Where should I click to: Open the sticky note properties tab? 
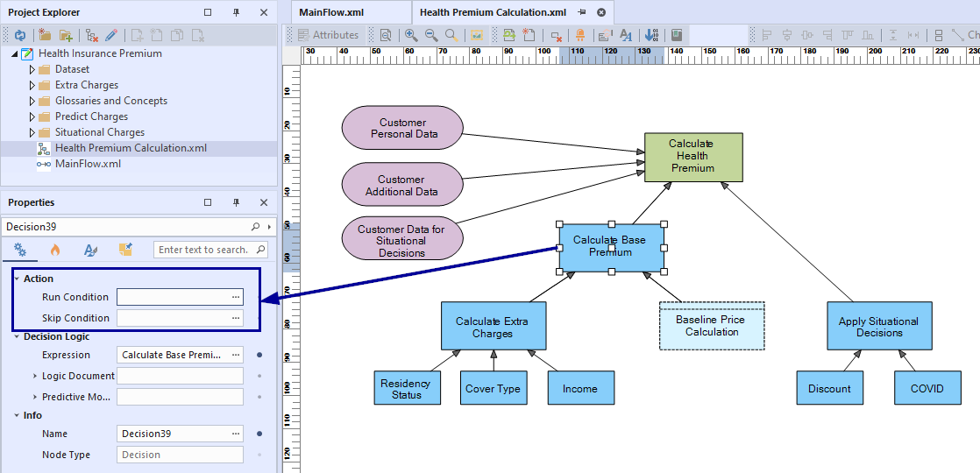tap(125, 250)
